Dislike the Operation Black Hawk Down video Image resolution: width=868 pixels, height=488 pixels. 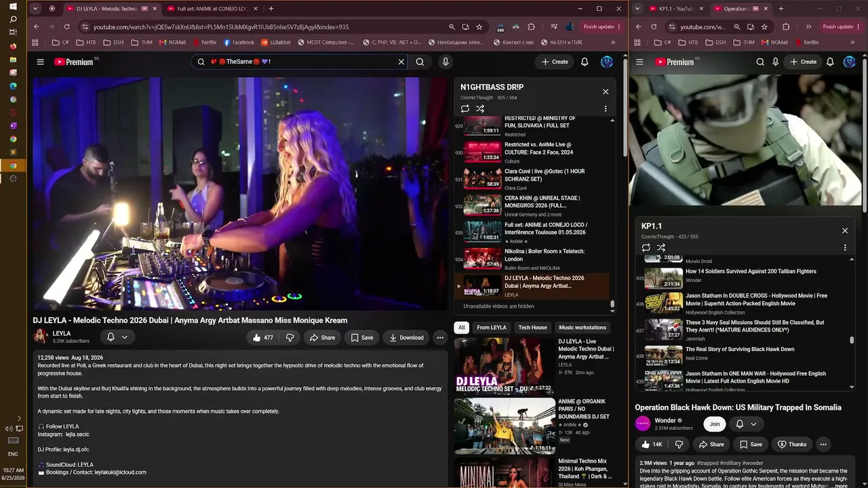(679, 445)
